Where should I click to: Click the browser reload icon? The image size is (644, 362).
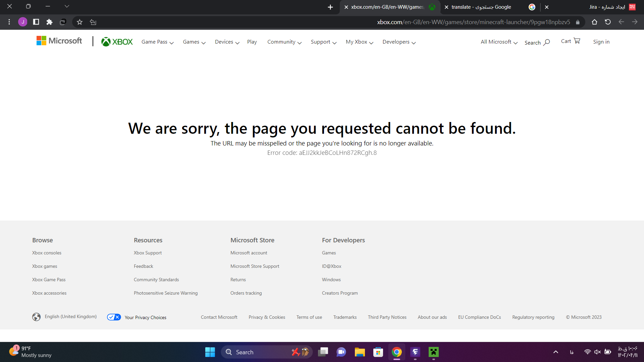608,22
